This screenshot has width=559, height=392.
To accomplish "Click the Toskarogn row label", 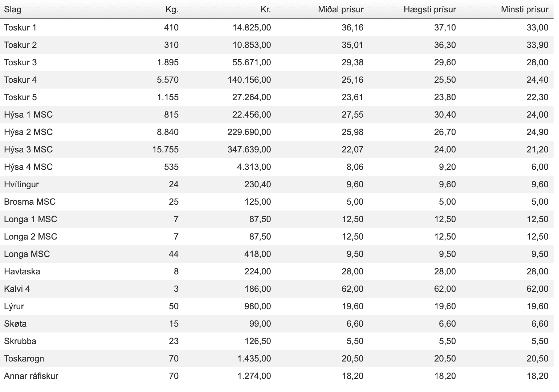I will point(24,359).
